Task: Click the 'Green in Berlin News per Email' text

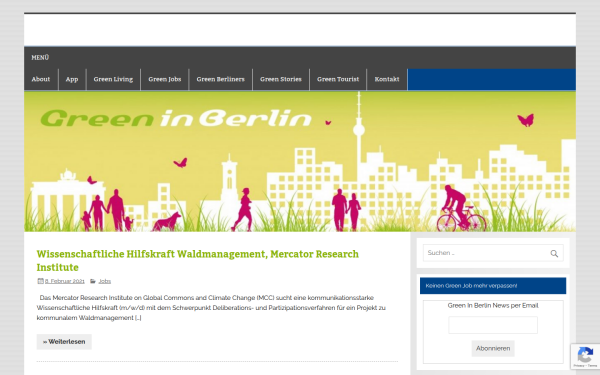Action: (493, 305)
